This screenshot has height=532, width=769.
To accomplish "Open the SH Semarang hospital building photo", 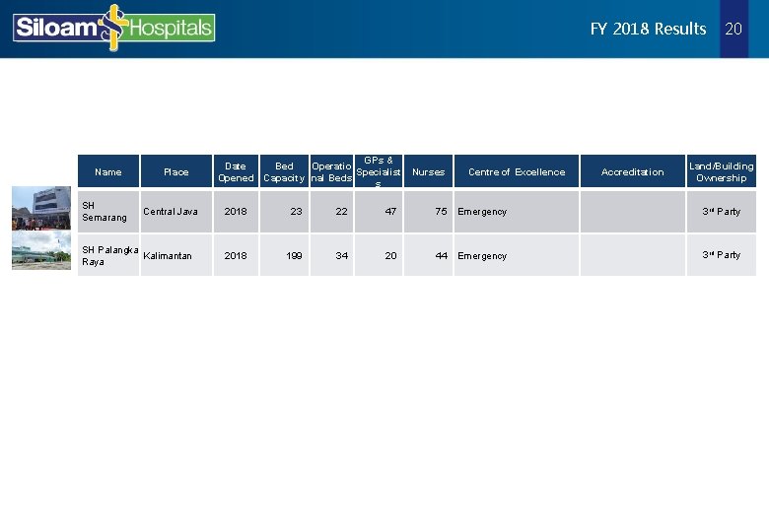I will coord(41,208).
